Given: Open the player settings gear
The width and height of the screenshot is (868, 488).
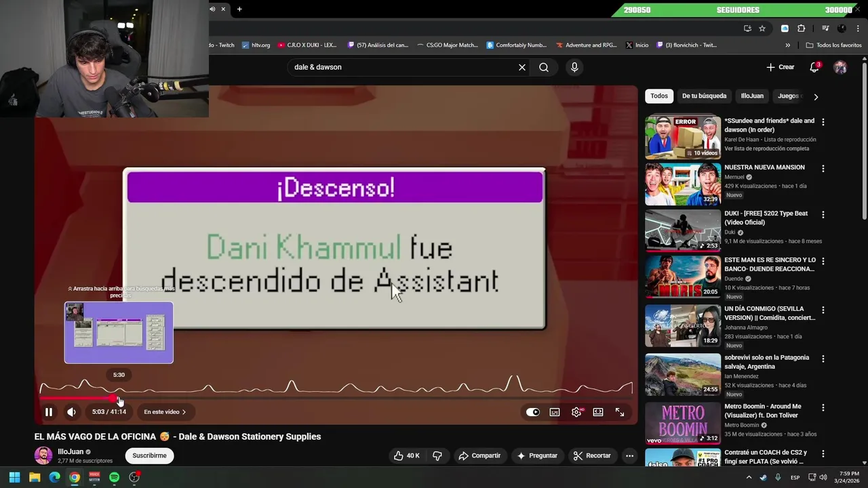Looking at the screenshot, I should [576, 412].
